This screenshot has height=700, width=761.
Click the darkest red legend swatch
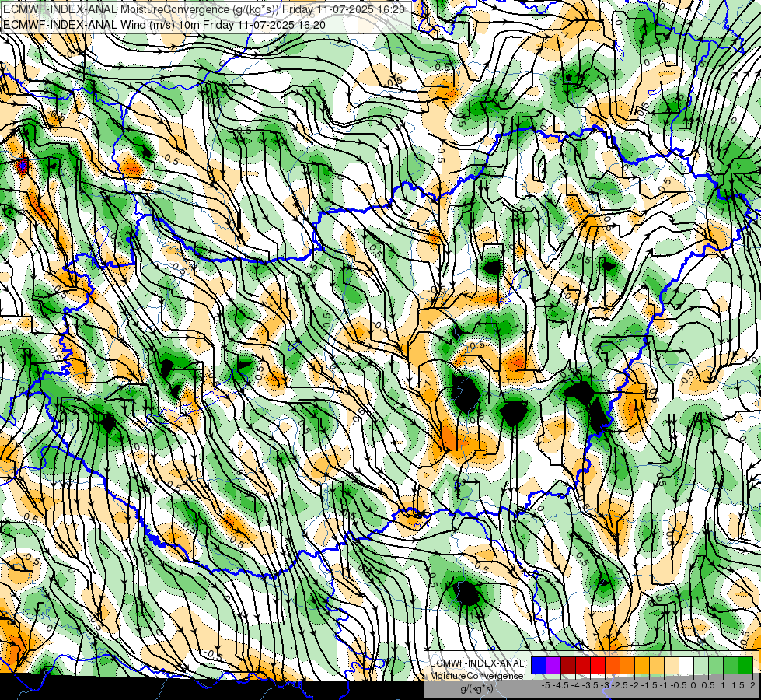click(568, 666)
